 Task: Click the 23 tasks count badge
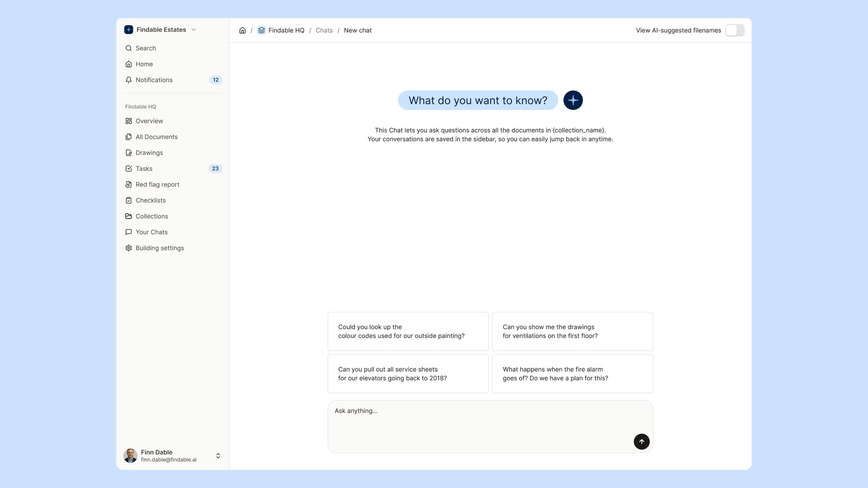(215, 169)
